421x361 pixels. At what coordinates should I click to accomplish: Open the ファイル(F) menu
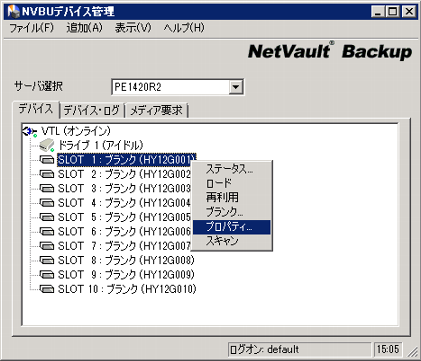32,28
